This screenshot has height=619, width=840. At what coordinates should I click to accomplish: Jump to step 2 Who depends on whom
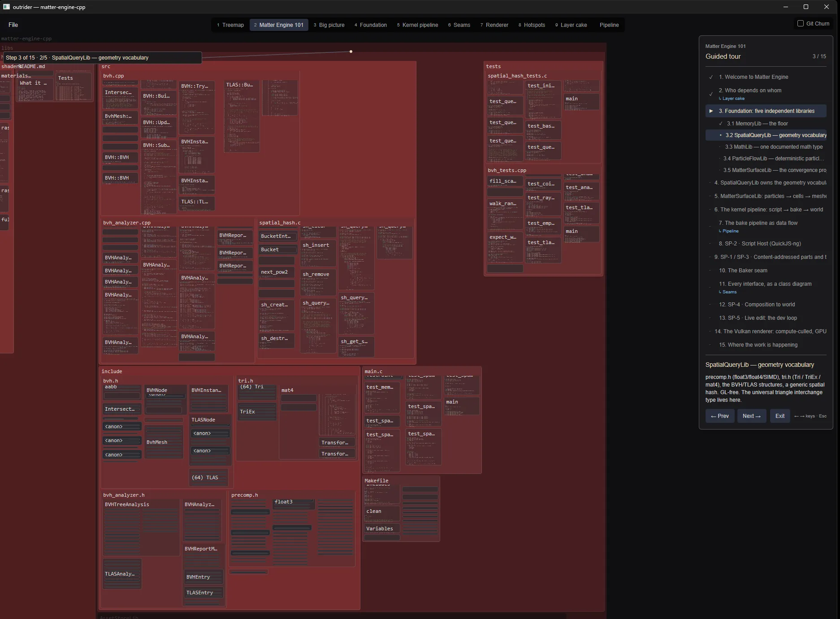click(x=766, y=90)
